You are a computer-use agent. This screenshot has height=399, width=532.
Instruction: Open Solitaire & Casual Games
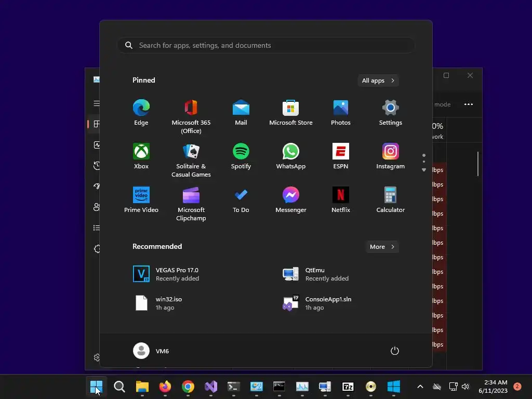191,160
